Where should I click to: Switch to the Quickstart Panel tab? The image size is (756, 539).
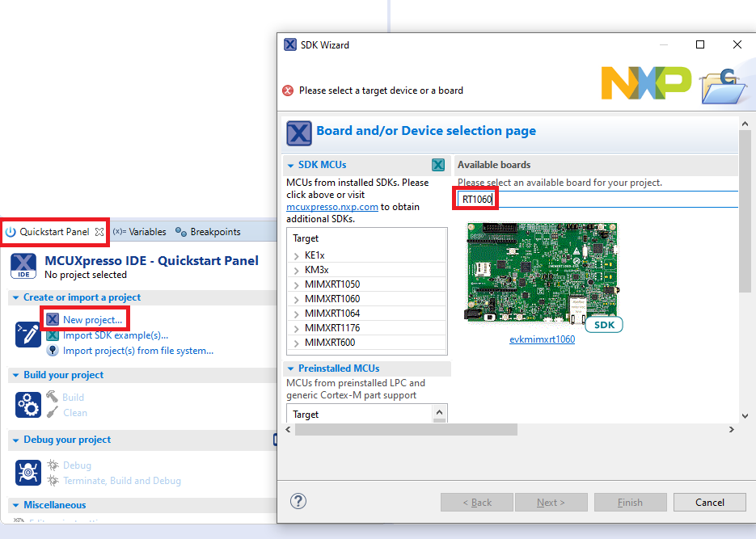click(53, 231)
